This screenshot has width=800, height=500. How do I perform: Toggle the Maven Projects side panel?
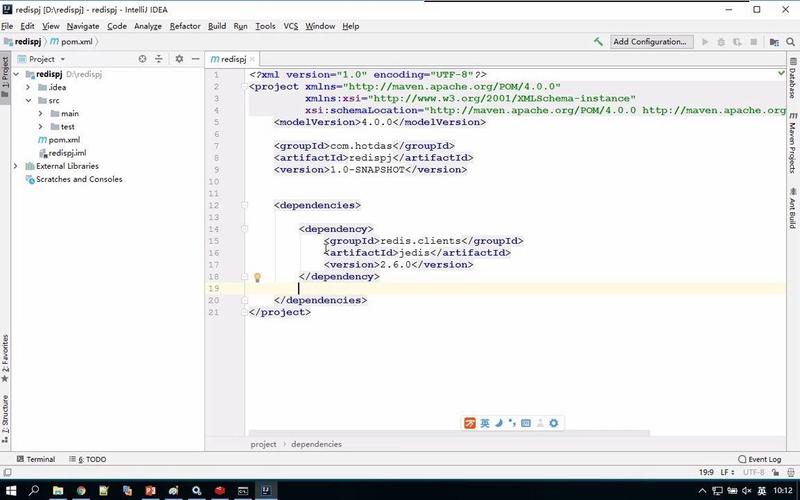tap(793, 141)
